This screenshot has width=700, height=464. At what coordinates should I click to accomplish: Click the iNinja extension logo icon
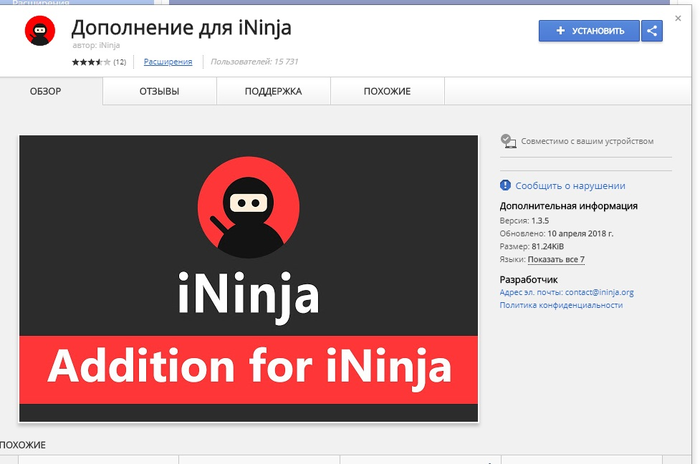point(40,30)
